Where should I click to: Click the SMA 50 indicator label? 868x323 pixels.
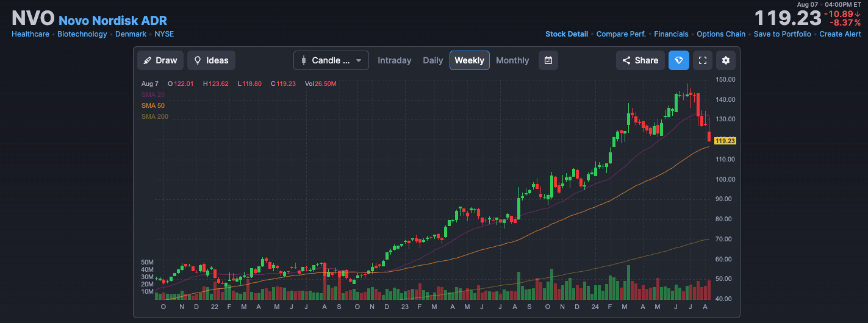(153, 105)
